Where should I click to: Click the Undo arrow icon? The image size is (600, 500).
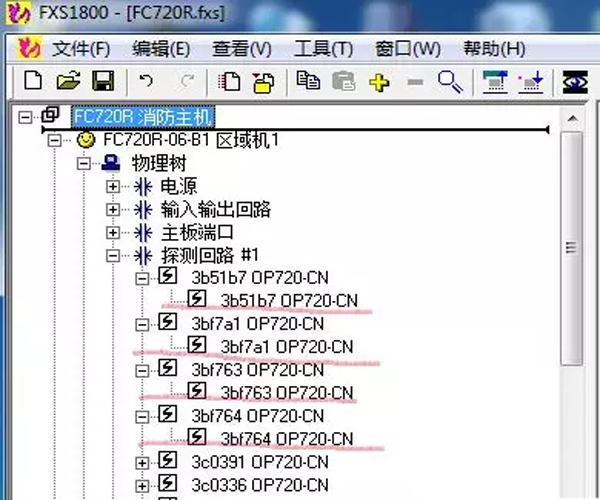coord(146,82)
